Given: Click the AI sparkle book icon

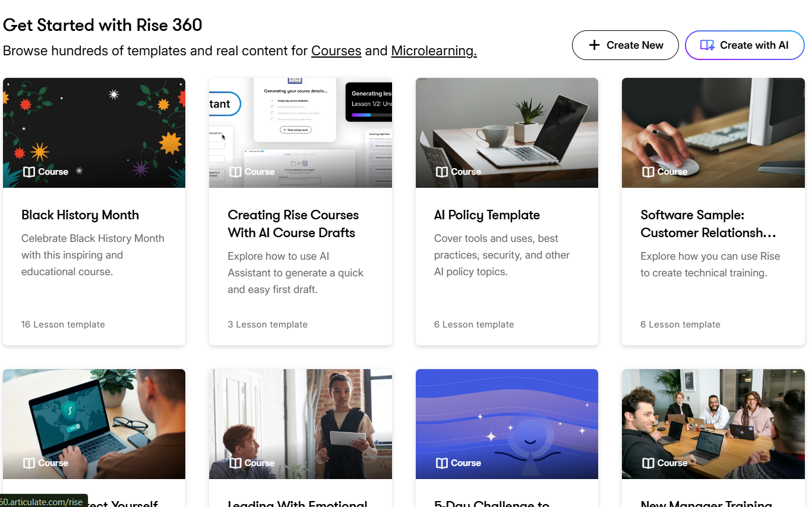Looking at the screenshot, I should coord(707,45).
